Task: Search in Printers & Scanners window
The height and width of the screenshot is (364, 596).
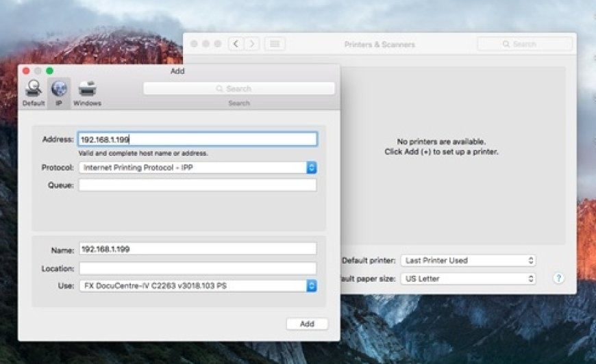Action: pyautogui.click(x=525, y=44)
